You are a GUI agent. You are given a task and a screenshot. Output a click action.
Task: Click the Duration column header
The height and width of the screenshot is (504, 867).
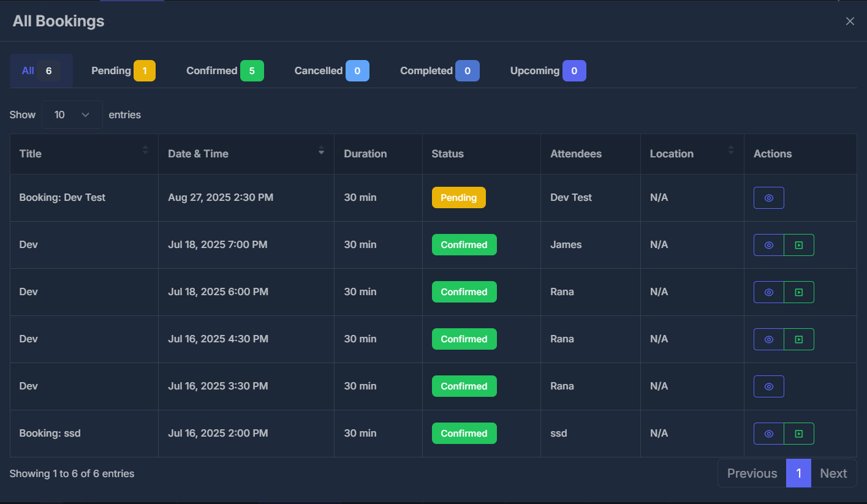point(378,154)
